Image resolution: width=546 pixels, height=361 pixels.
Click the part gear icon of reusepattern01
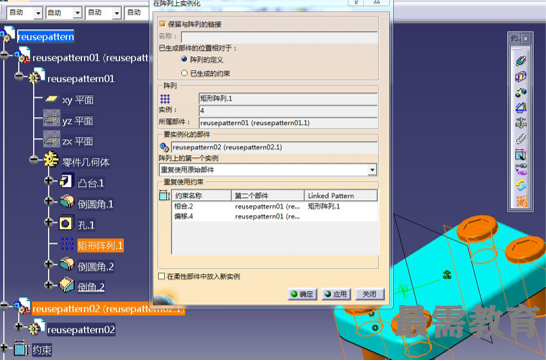[x=37, y=76]
